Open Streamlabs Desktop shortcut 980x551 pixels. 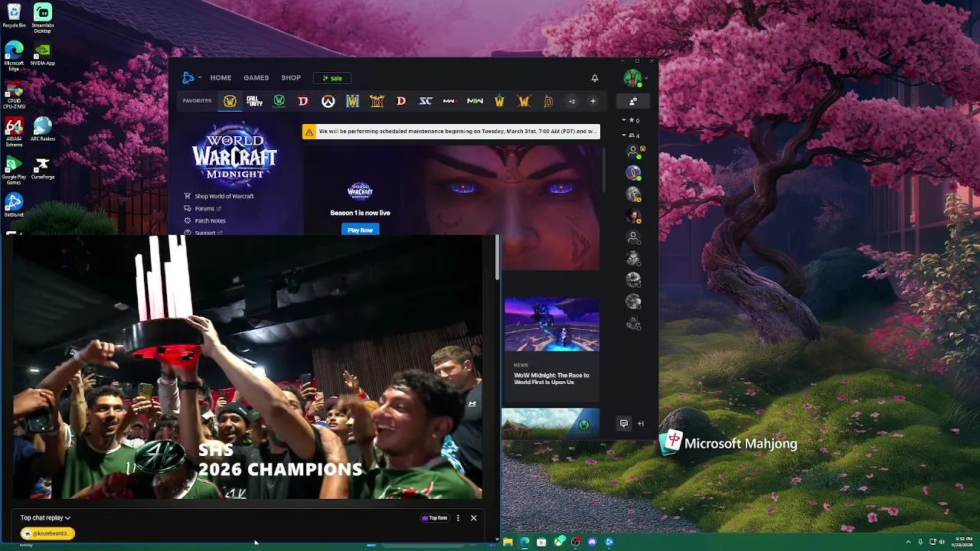coord(42,18)
